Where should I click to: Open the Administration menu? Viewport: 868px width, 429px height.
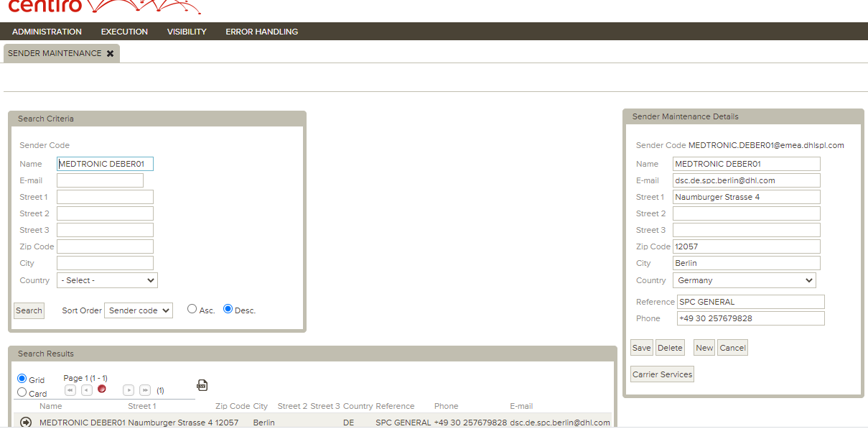point(47,32)
